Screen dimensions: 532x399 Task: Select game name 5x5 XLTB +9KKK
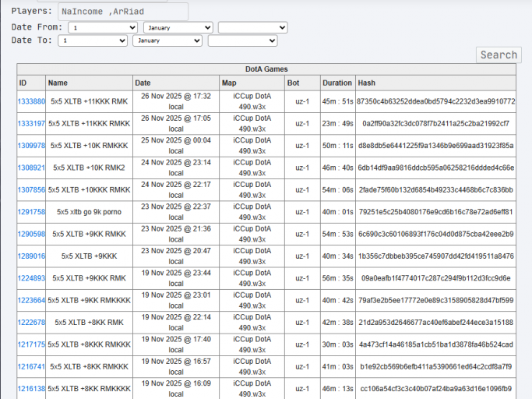coord(90,256)
